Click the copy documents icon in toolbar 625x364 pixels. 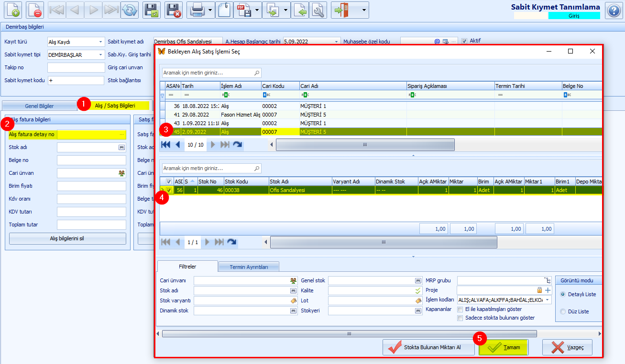tap(273, 10)
